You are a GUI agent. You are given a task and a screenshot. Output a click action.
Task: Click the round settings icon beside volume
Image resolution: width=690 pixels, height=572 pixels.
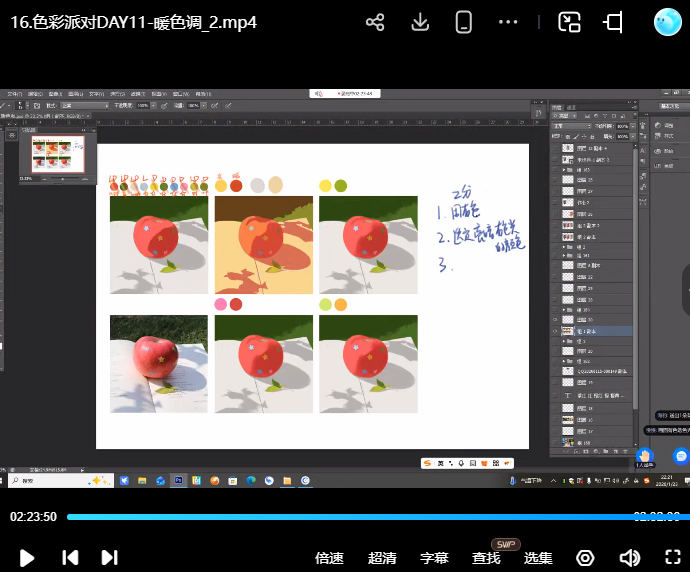tap(586, 557)
